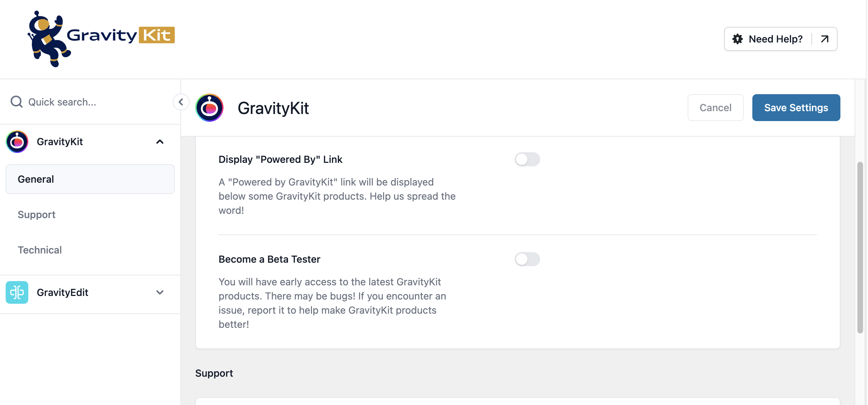
Task: Open the Support settings menu item
Action: [37, 215]
